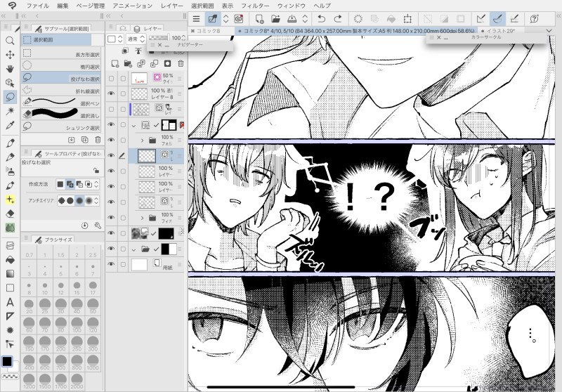562x392 pixels.
Task: Select the Hand pan tool
Action: point(10,68)
